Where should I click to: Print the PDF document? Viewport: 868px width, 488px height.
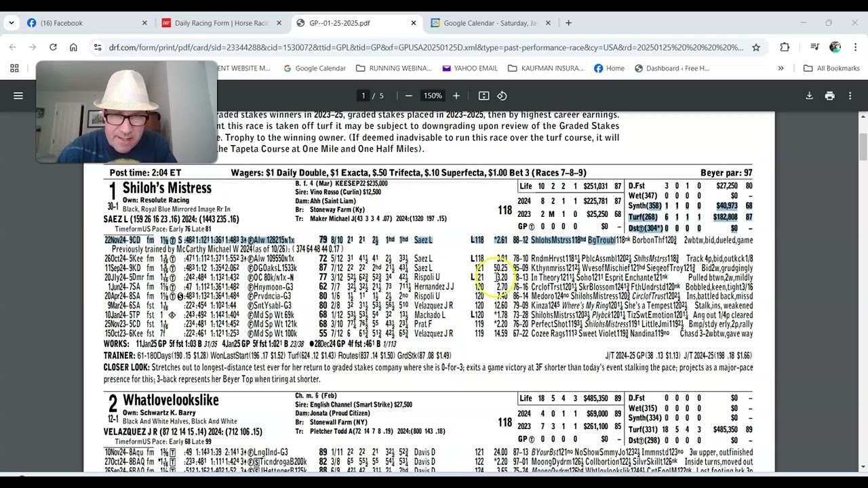[x=829, y=96]
